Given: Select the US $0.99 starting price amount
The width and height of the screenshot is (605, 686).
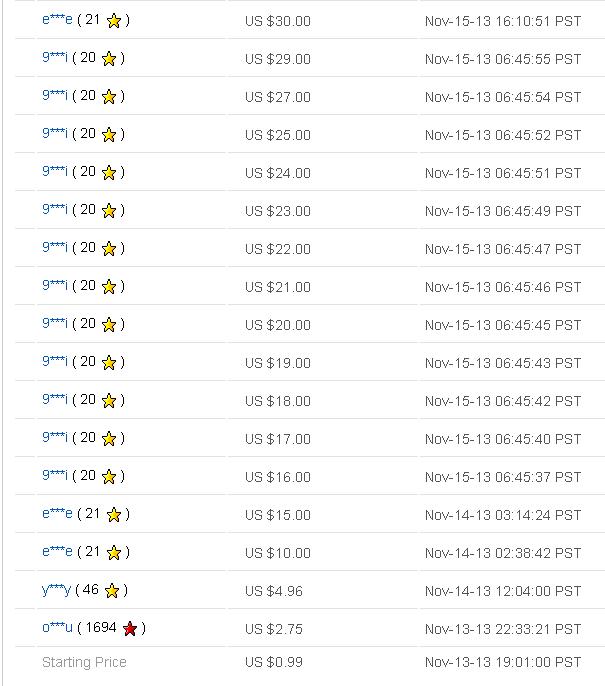Looking at the screenshot, I should (274, 662).
